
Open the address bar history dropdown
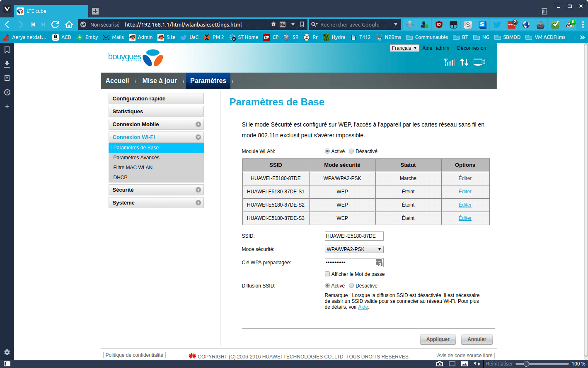(x=293, y=24)
